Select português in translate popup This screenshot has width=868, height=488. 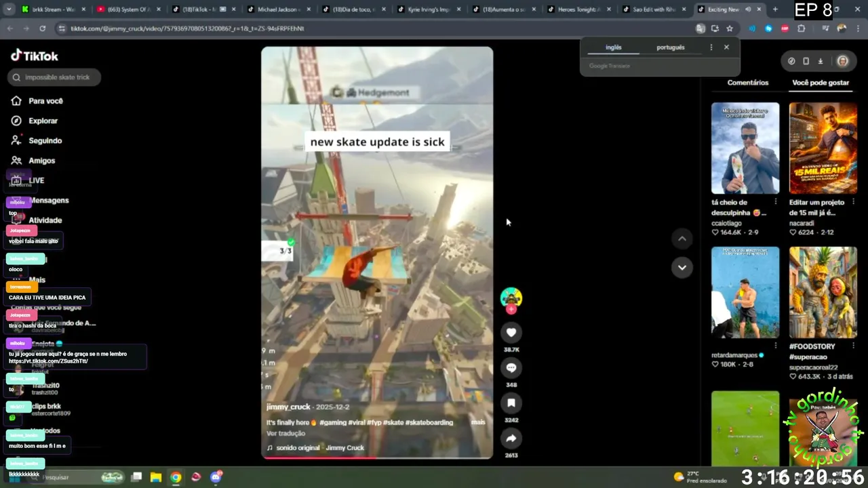pos(671,47)
